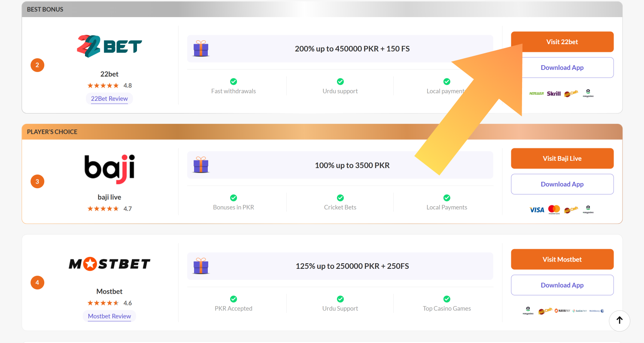
Task: Click the scroll-to-top arrow icon
Action: [619, 320]
